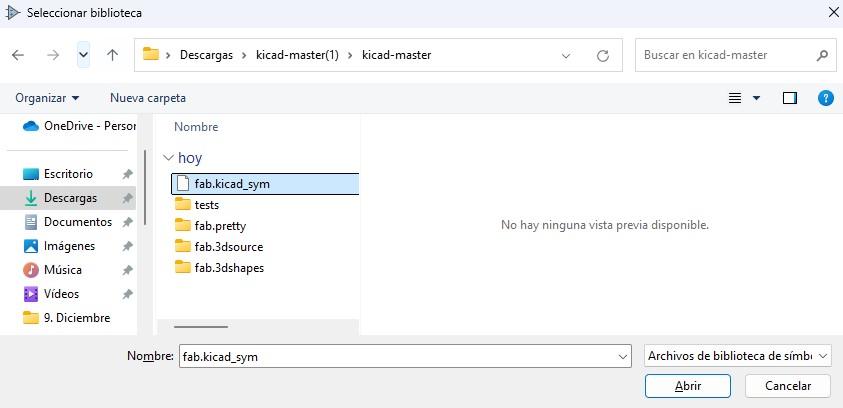Refresh the kicad-master folder view
The image size is (843, 408).
coord(602,55)
